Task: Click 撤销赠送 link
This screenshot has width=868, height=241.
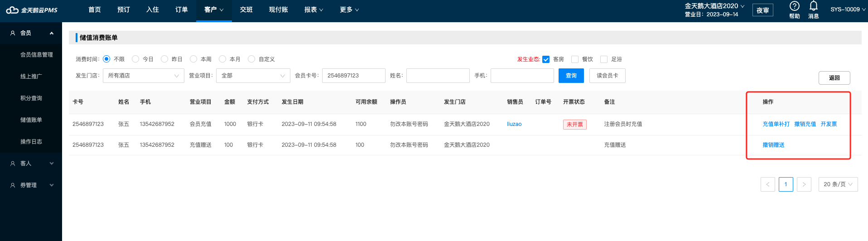Action: [x=773, y=145]
